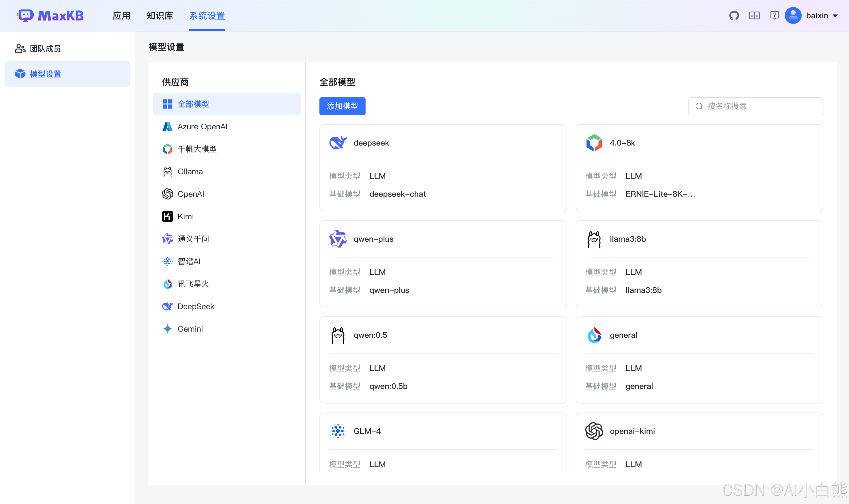Open the help question-mark icon
Image resolution: width=849 pixels, height=504 pixels.
pos(774,15)
